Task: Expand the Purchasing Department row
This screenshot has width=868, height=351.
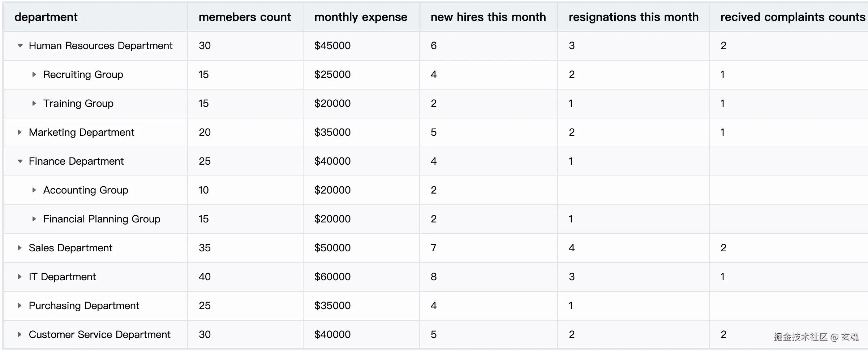Action: (20, 306)
